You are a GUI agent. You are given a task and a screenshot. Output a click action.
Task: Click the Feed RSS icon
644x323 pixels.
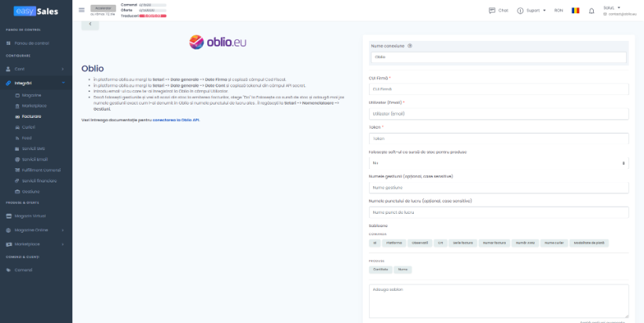(x=17, y=138)
